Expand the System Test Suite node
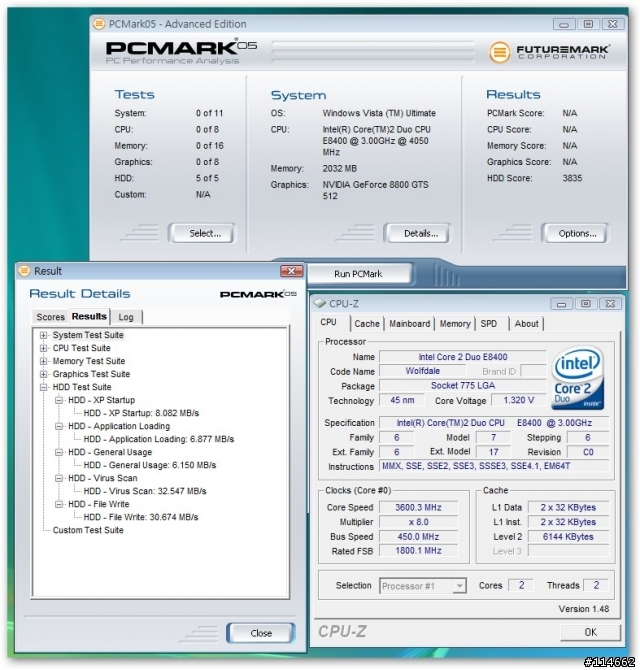The width and height of the screenshot is (640, 670). click(43, 335)
